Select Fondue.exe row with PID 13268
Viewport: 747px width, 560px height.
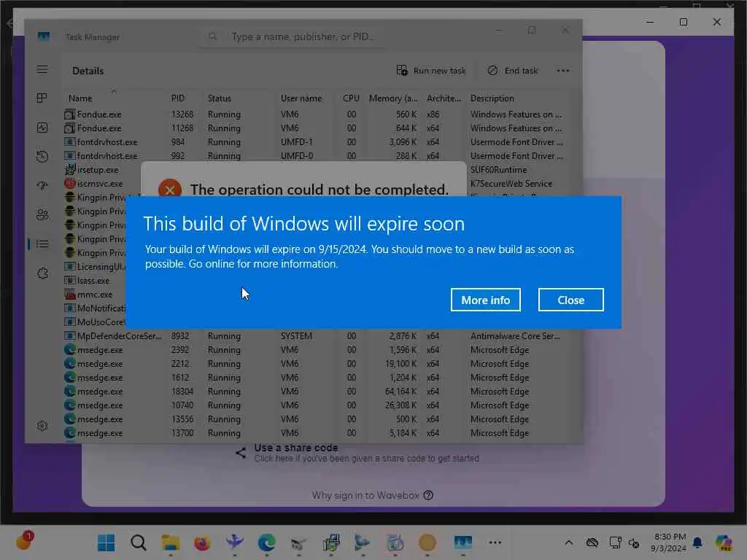(x=314, y=114)
